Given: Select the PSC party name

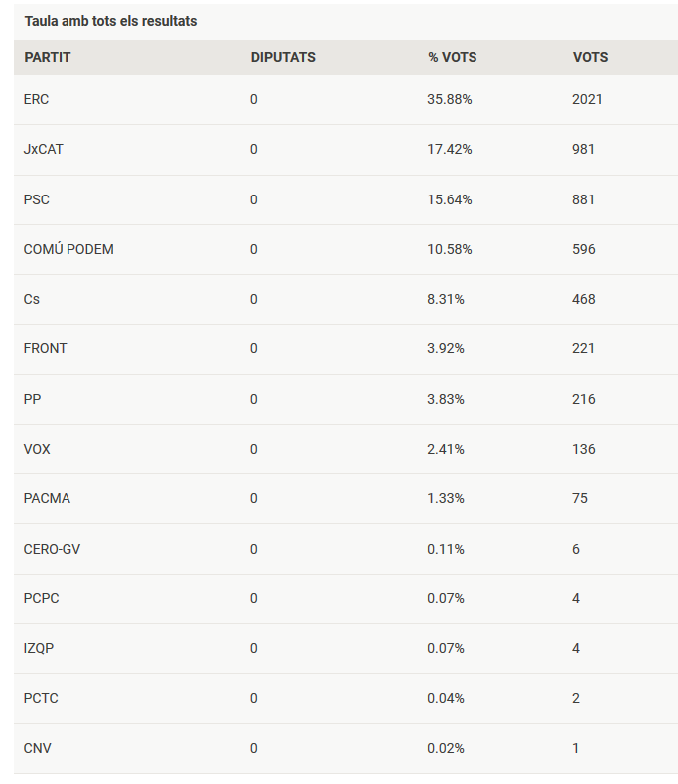Looking at the screenshot, I should coord(37,199).
